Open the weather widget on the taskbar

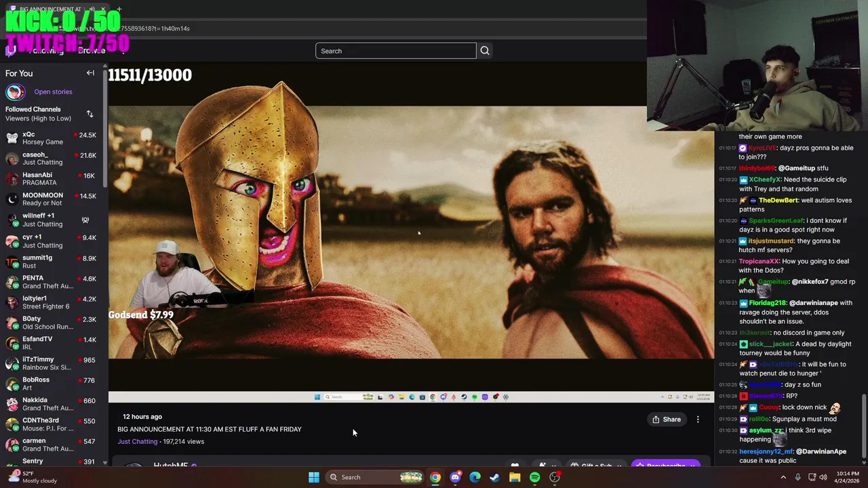point(32,477)
